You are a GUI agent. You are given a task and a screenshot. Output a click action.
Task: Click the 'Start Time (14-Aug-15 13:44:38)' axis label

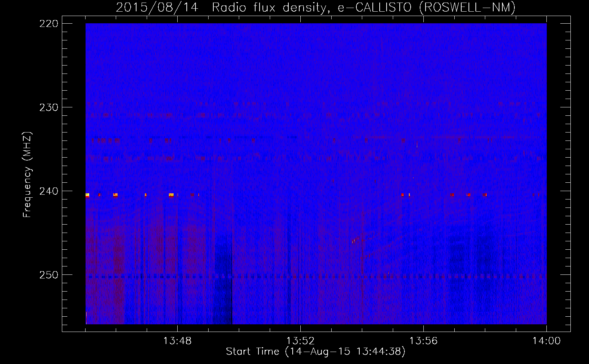pyautogui.click(x=316, y=352)
